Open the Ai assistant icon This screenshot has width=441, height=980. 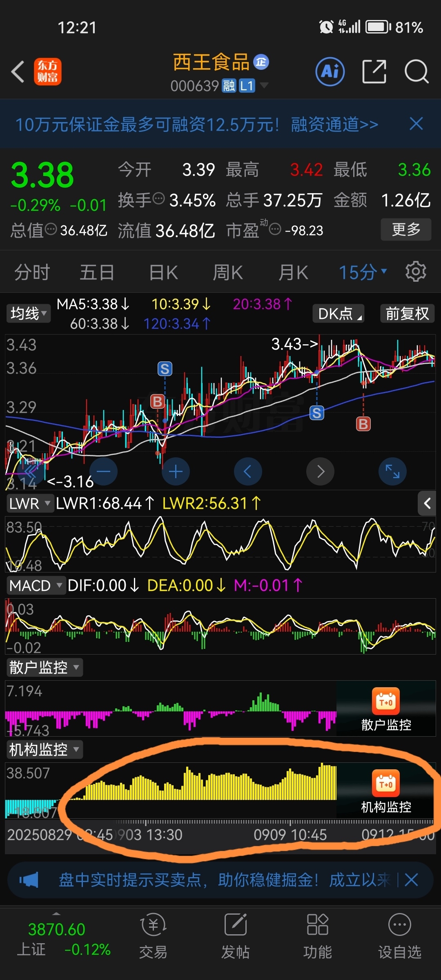330,71
